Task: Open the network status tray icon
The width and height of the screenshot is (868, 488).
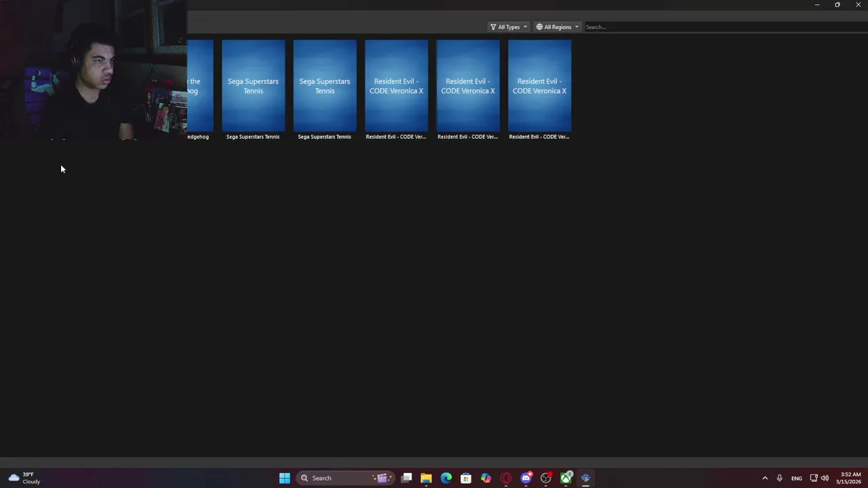Action: coord(814,478)
